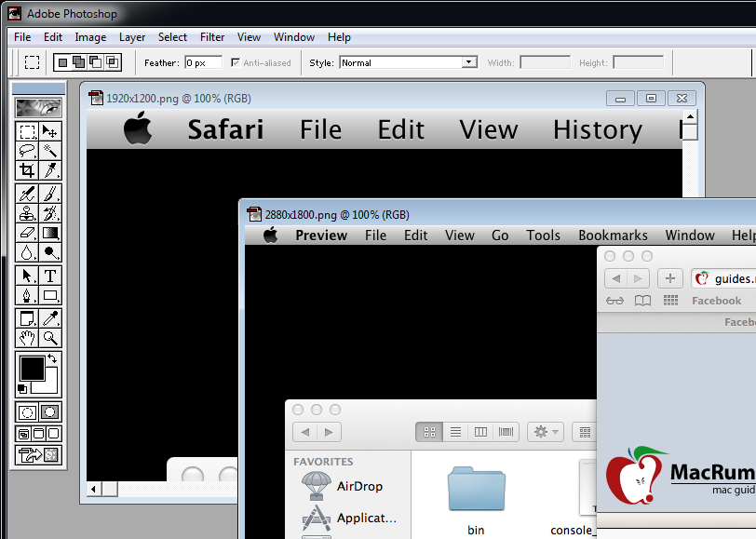Select the Rectangular Marquee tool in toolbox
Image resolution: width=756 pixels, height=539 pixels.
pos(27,131)
